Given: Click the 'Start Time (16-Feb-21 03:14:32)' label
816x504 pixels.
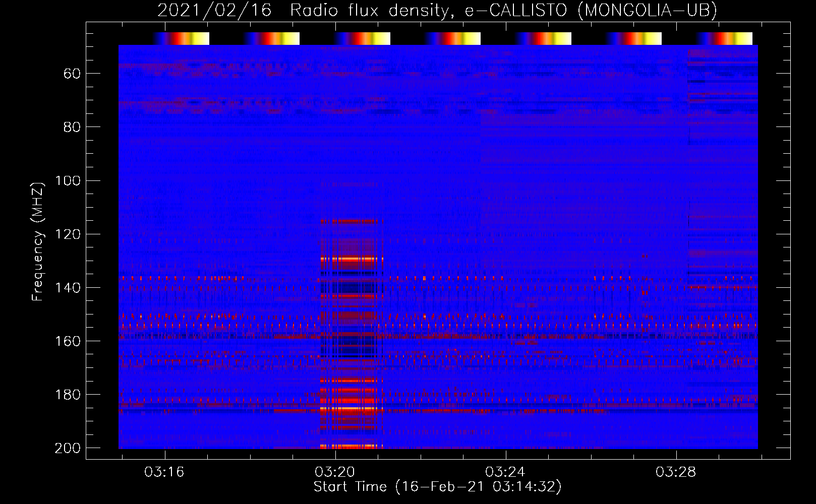Looking at the screenshot, I should (x=437, y=487).
